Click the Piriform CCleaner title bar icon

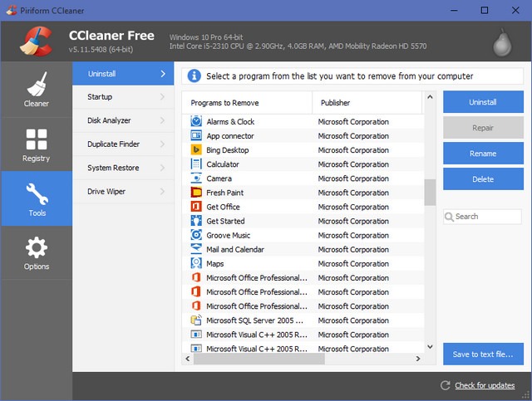pos(11,10)
